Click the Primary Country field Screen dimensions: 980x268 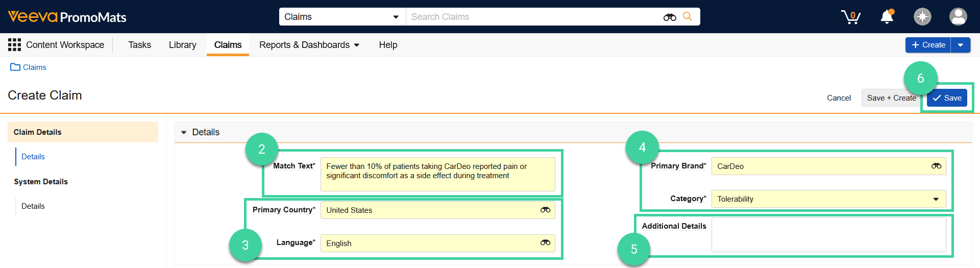pos(437,210)
